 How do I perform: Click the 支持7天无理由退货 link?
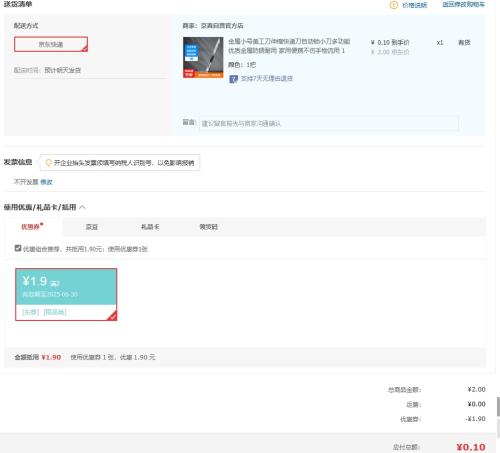pyautogui.click(x=267, y=79)
